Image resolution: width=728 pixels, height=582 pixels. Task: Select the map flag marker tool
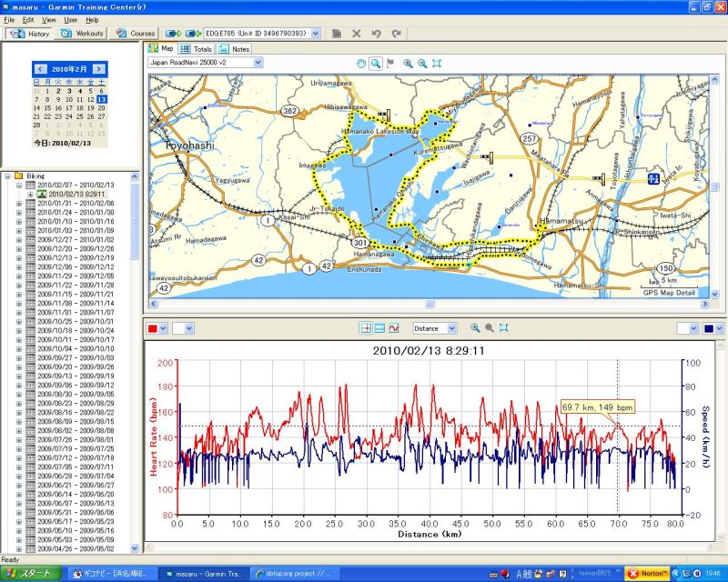(x=390, y=64)
